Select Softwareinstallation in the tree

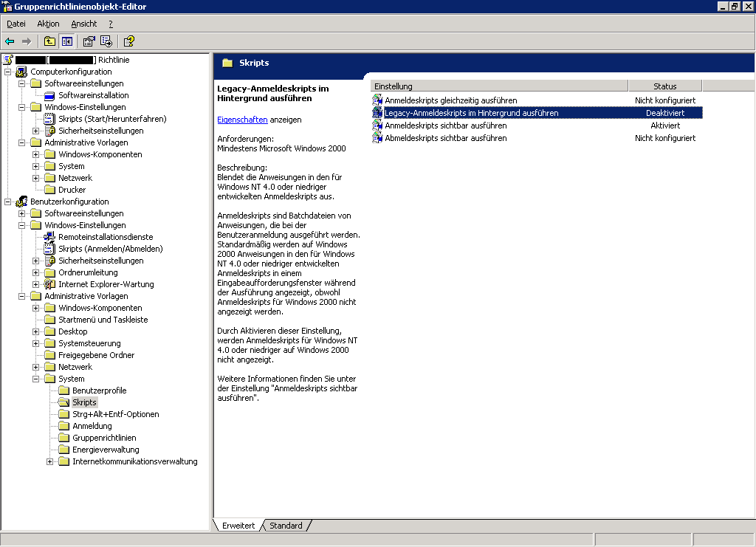(x=94, y=95)
